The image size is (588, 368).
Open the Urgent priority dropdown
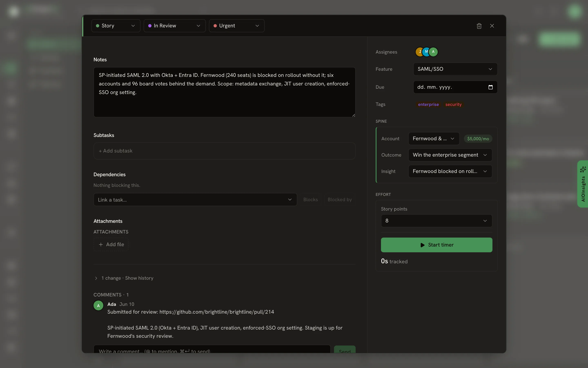pyautogui.click(x=237, y=26)
